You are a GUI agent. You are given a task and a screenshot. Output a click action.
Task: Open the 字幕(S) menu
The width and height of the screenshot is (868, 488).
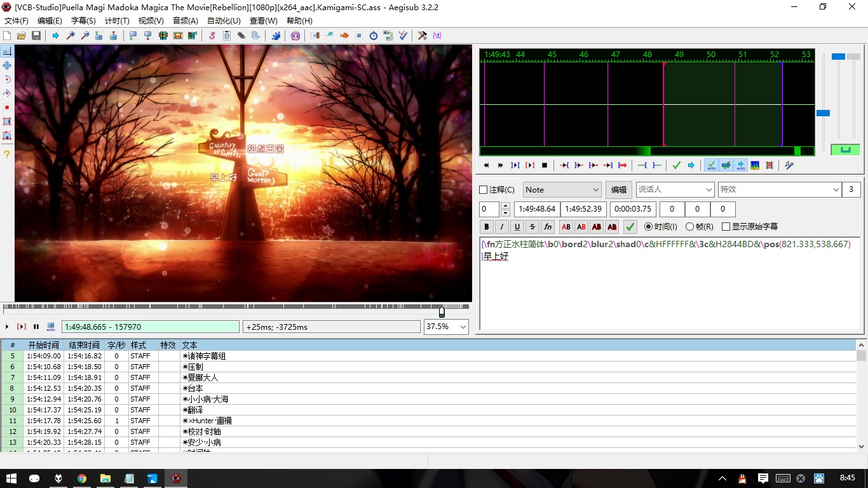(x=83, y=21)
